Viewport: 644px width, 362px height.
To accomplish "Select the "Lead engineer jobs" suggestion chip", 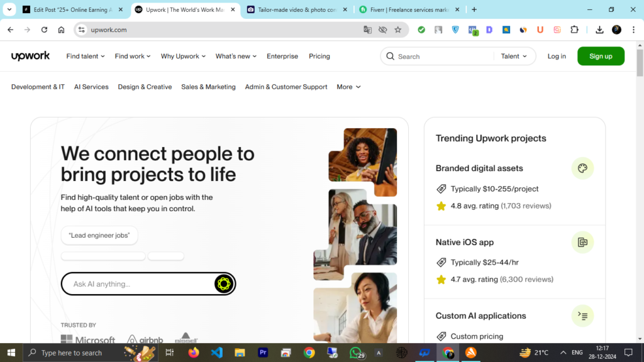I will [x=99, y=235].
